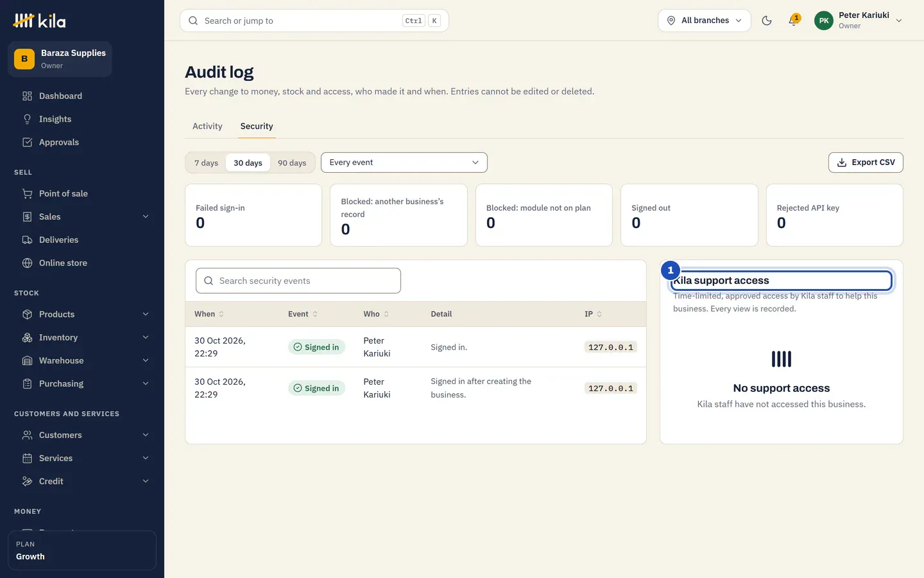Switch to the Security tab

pos(257,127)
